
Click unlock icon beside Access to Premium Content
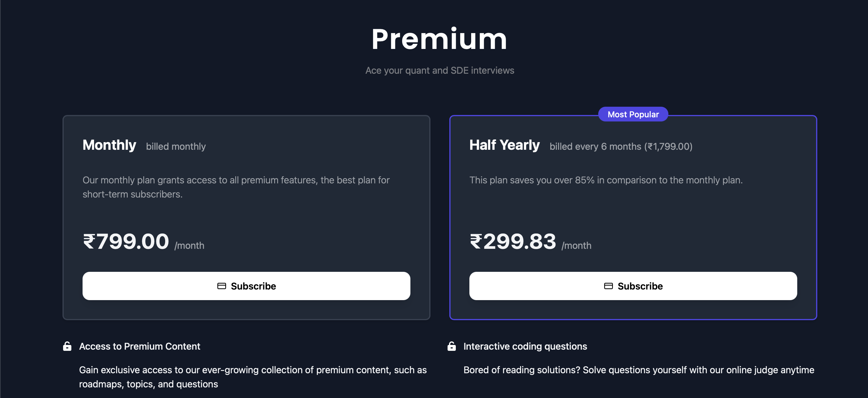[67, 346]
